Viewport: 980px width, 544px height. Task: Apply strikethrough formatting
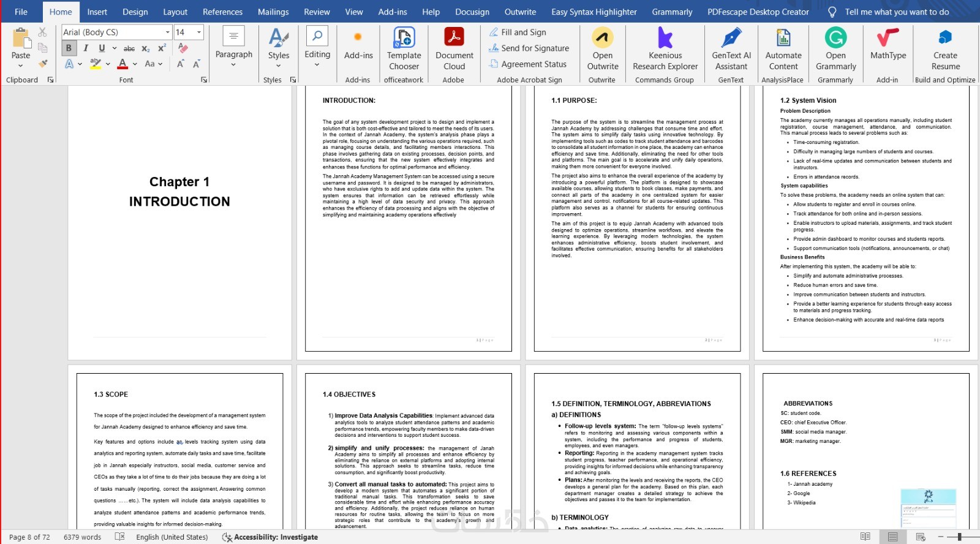129,48
